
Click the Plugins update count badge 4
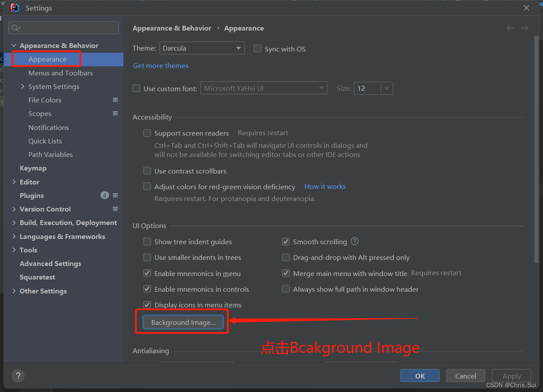pyautogui.click(x=105, y=195)
